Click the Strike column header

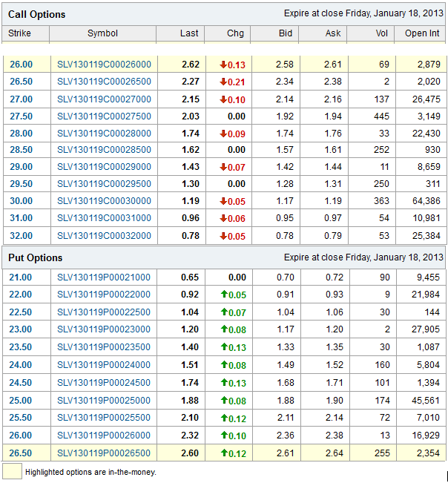click(x=21, y=33)
